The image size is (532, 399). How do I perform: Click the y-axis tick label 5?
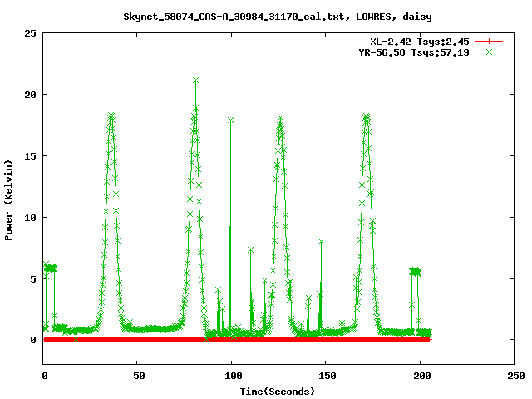(x=33, y=279)
